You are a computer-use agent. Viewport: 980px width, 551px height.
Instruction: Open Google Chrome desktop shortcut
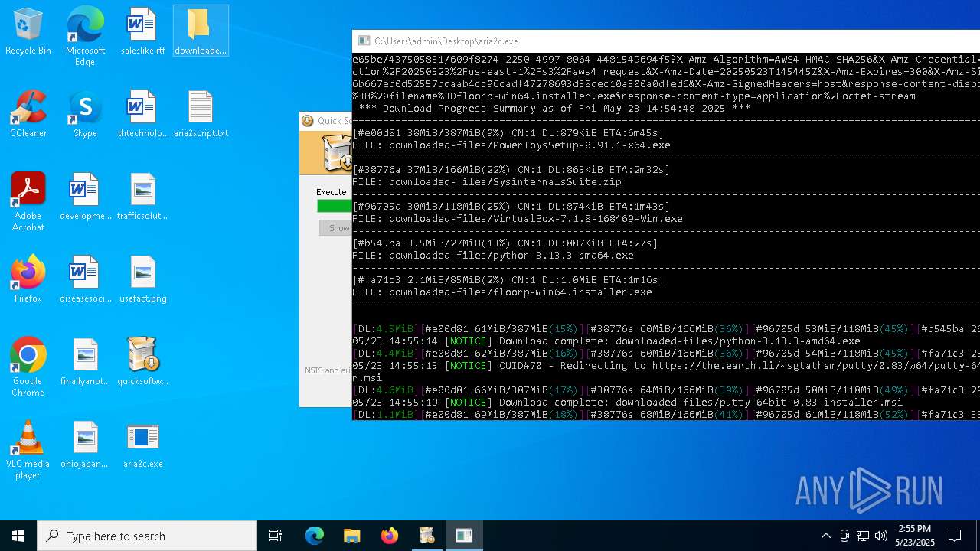[28, 367]
